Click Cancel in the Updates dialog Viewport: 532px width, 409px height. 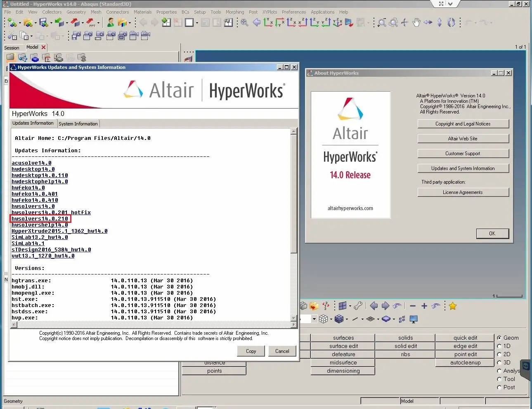(282, 351)
